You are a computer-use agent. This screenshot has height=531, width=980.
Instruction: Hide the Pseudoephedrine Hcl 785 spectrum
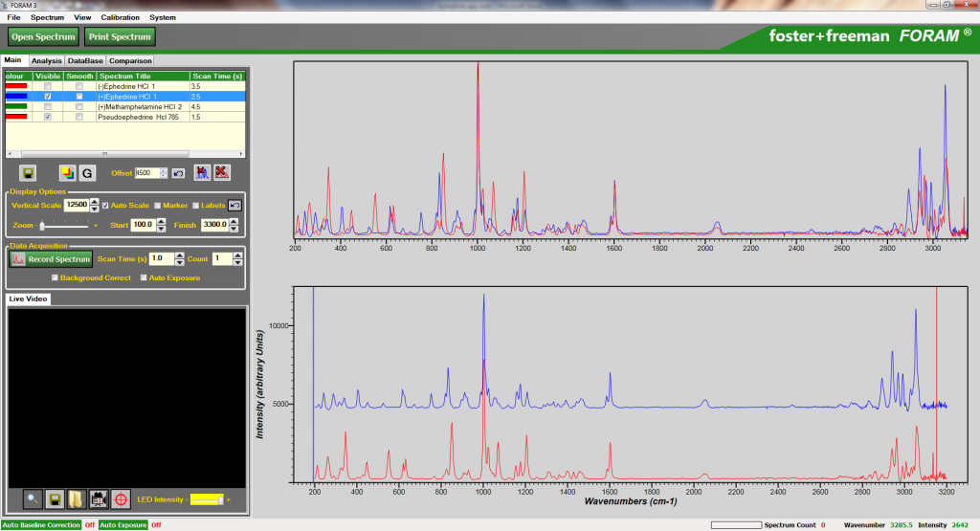click(x=48, y=117)
